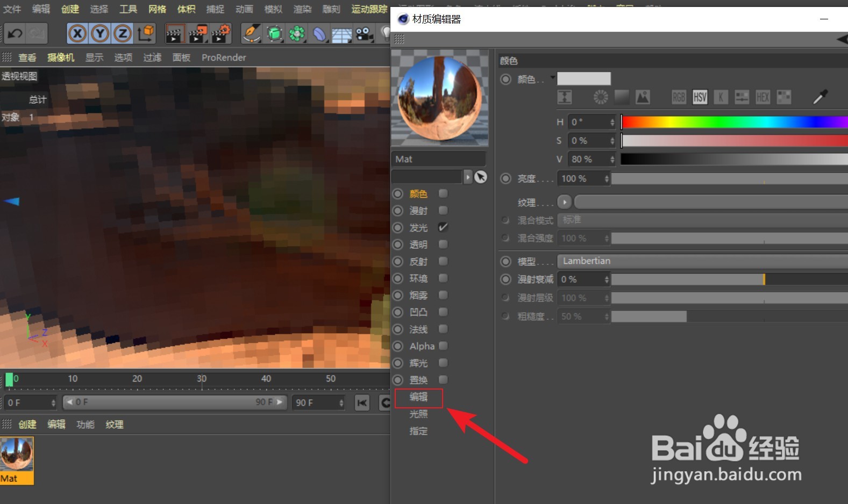Image resolution: width=848 pixels, height=504 pixels.
Task: Click the light gray color swatch
Action: tap(584, 78)
